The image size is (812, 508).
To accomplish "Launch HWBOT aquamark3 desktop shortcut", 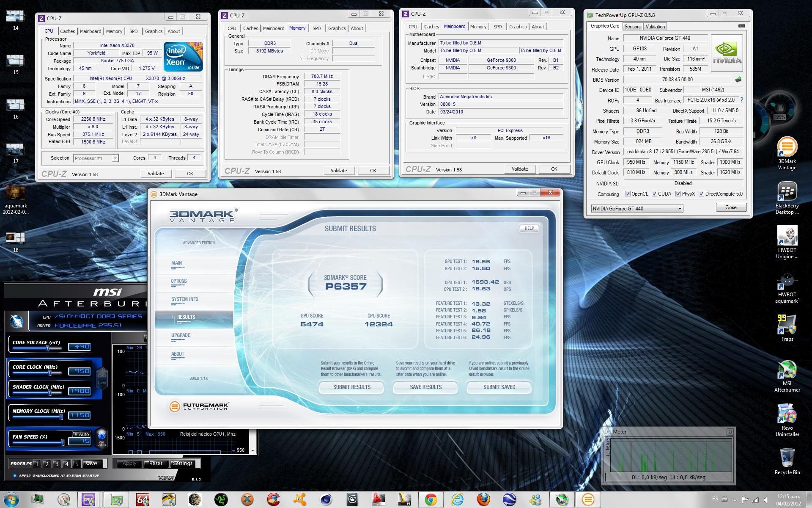I will tap(787, 287).
